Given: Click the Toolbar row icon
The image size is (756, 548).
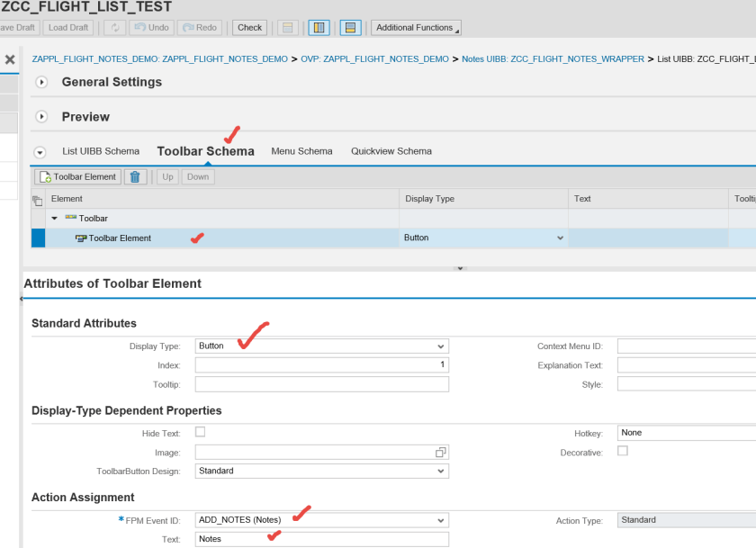Looking at the screenshot, I should pyautogui.click(x=71, y=218).
